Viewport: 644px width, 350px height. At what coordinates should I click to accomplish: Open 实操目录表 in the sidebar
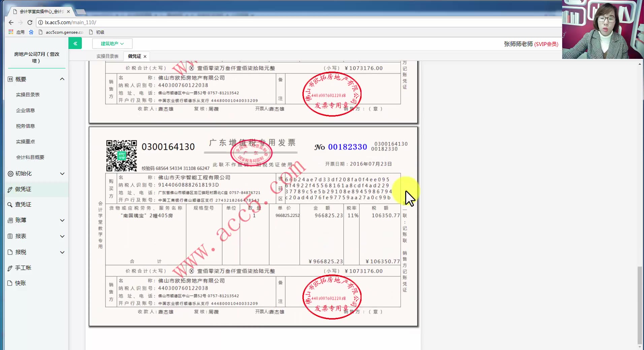[x=28, y=95]
